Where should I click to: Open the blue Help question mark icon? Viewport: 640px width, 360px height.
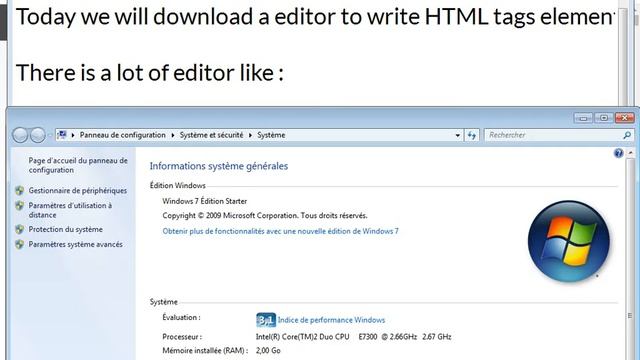click(618, 153)
